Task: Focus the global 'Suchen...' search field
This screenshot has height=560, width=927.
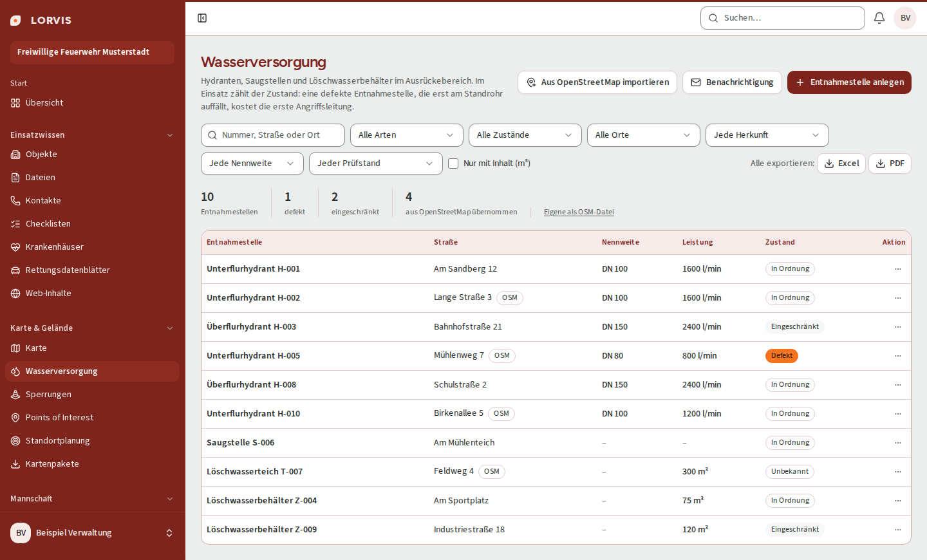Action: [x=783, y=18]
